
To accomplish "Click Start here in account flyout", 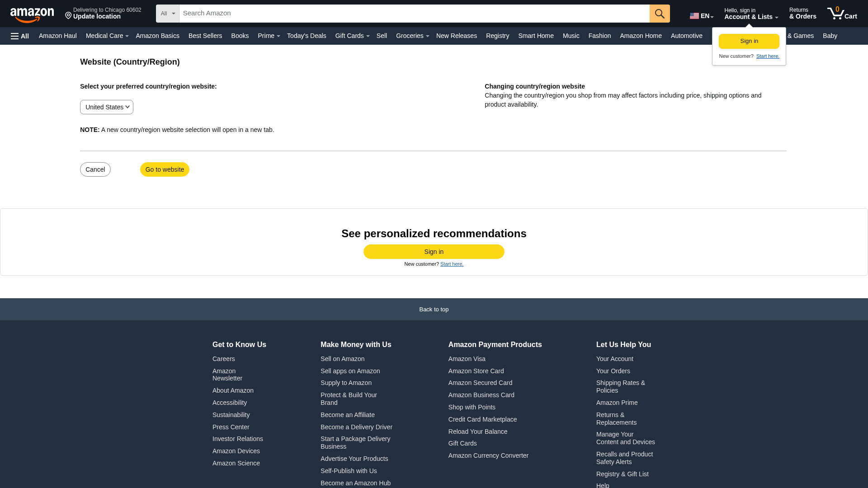I will (x=768, y=56).
